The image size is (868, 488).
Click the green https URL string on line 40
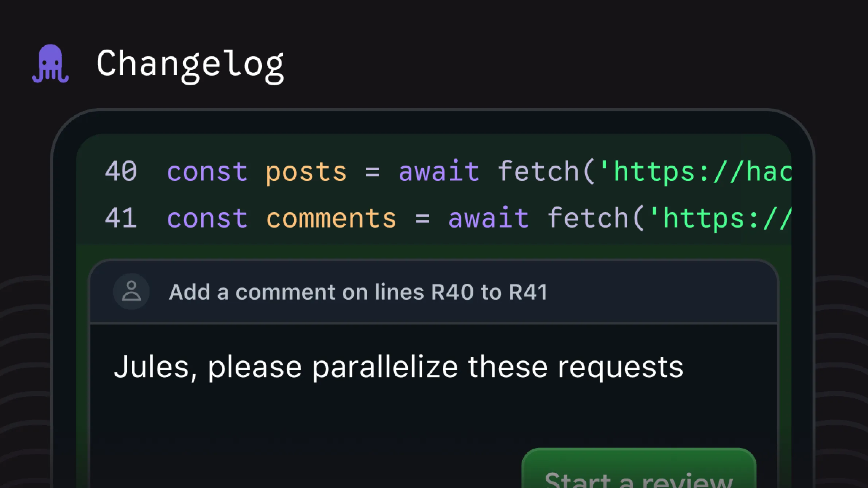tap(697, 171)
